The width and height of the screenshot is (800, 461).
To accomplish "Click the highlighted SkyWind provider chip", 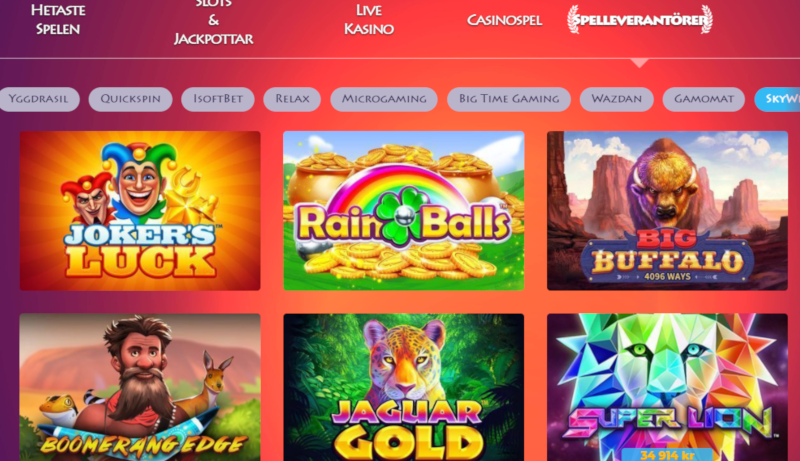I will 778,99.
